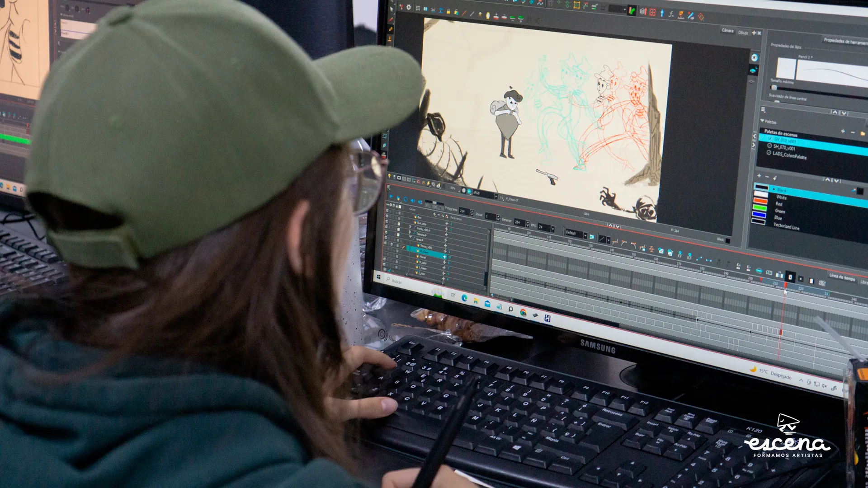Screen dimensions: 868x488
Task: Click the yellow padlock lock icon
Action: (x=448, y=12)
